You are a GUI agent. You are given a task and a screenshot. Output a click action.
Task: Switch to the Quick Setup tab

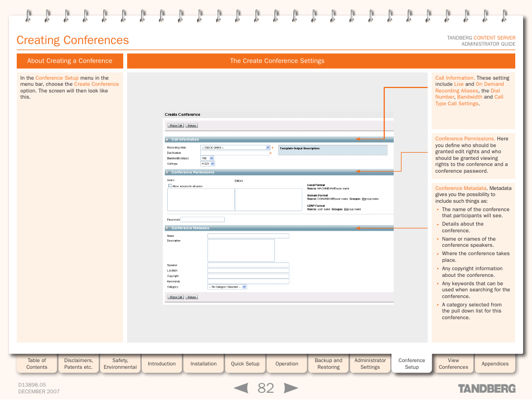coord(245,364)
